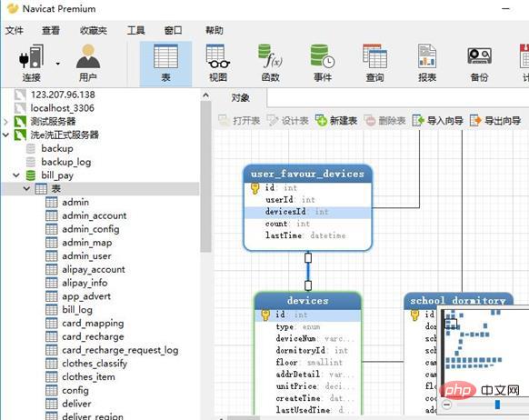Open the 函数 functions section
Image resolution: width=529 pixels, height=420 pixels.
pyautogui.click(x=270, y=63)
